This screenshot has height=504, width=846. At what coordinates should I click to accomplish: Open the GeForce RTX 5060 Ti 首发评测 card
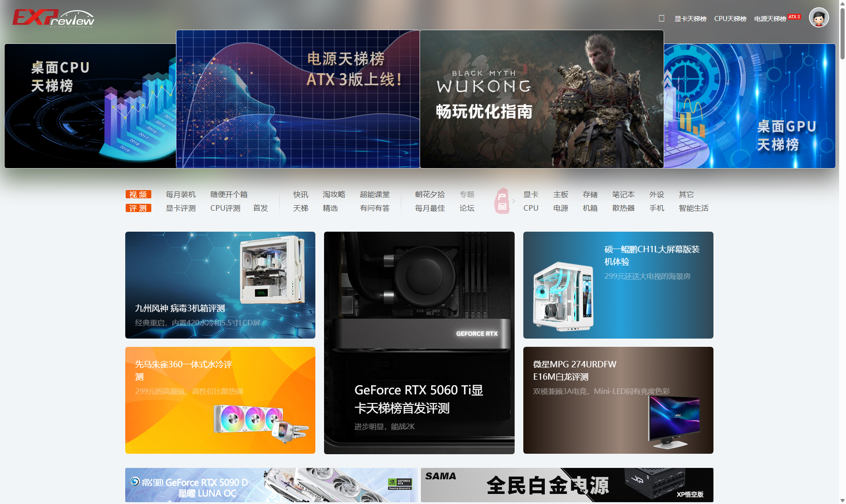pos(419,343)
